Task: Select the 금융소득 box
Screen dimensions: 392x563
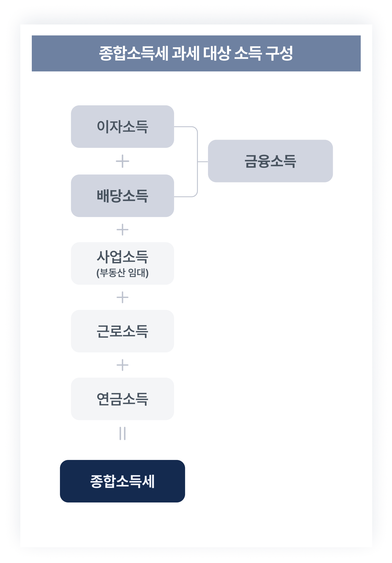Action: point(270,161)
